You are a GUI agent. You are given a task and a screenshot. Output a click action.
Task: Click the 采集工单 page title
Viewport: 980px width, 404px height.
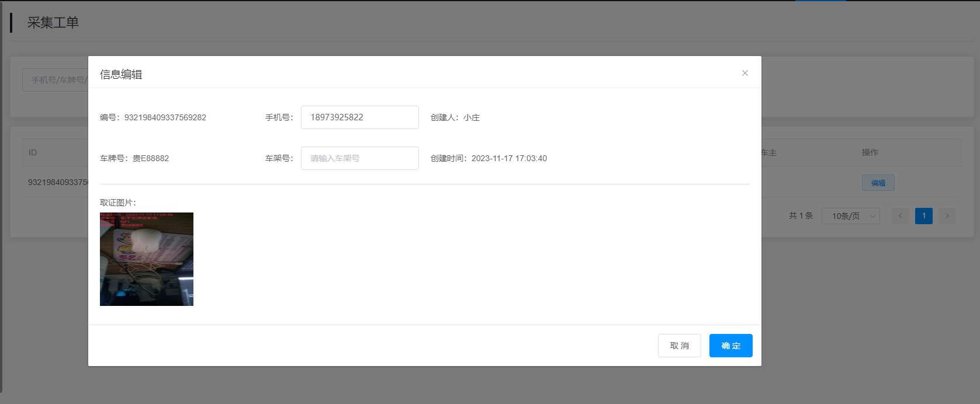click(53, 23)
